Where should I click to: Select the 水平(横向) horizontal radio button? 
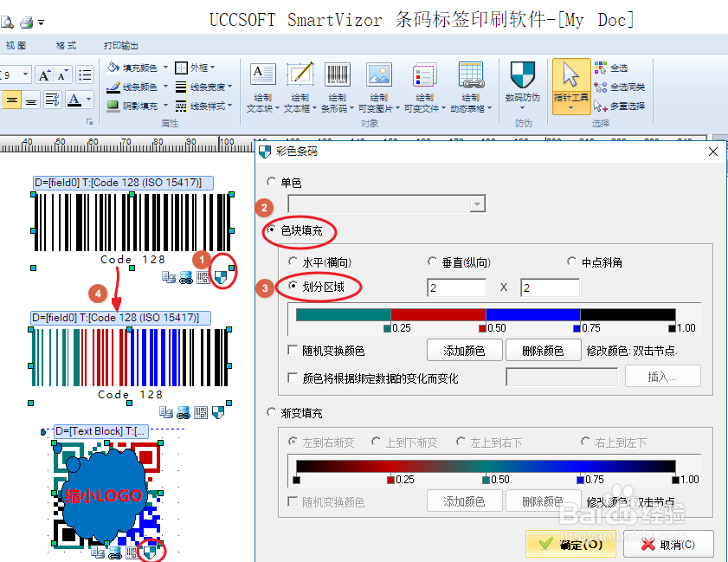[x=293, y=262]
